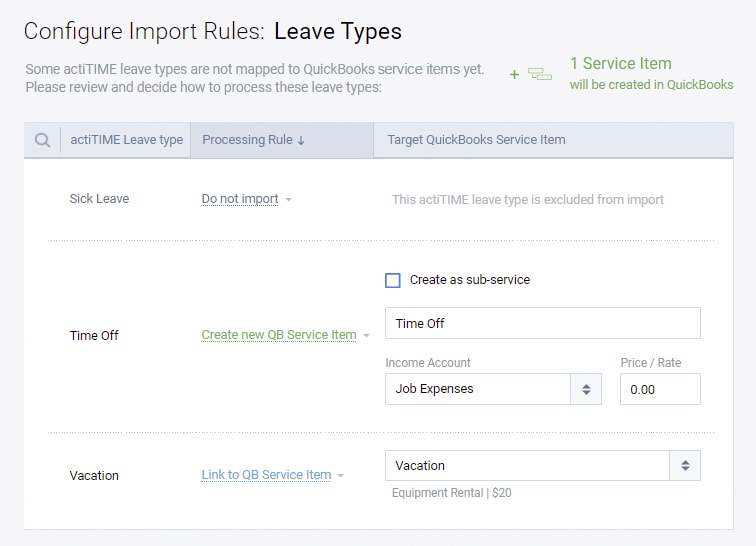
Task: Click Target QuickBooks Service Item column header
Action: [x=476, y=140]
